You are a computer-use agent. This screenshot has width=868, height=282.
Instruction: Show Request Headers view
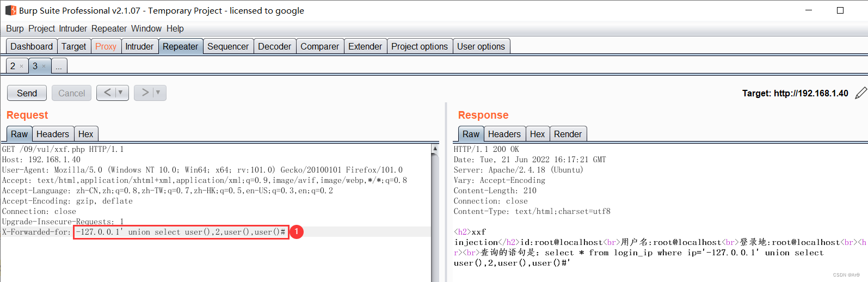point(53,134)
